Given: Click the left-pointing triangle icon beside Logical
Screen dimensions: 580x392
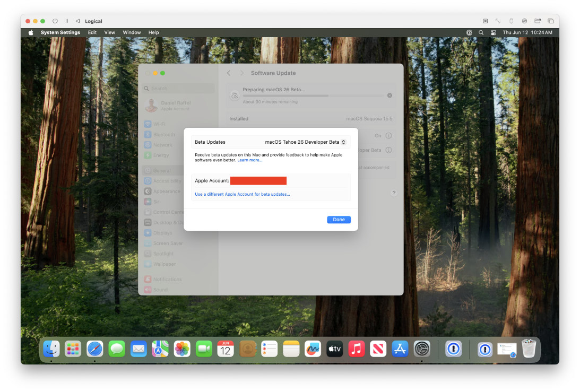Looking at the screenshot, I should click(x=77, y=21).
